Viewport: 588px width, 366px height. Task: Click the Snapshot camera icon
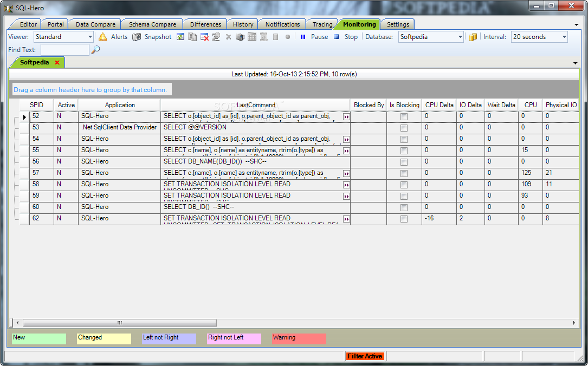click(137, 37)
